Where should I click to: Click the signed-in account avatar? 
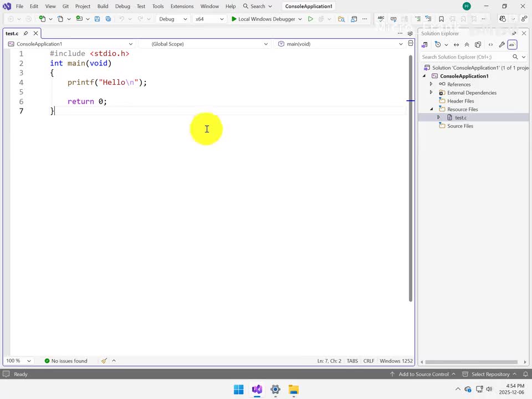(467, 6)
